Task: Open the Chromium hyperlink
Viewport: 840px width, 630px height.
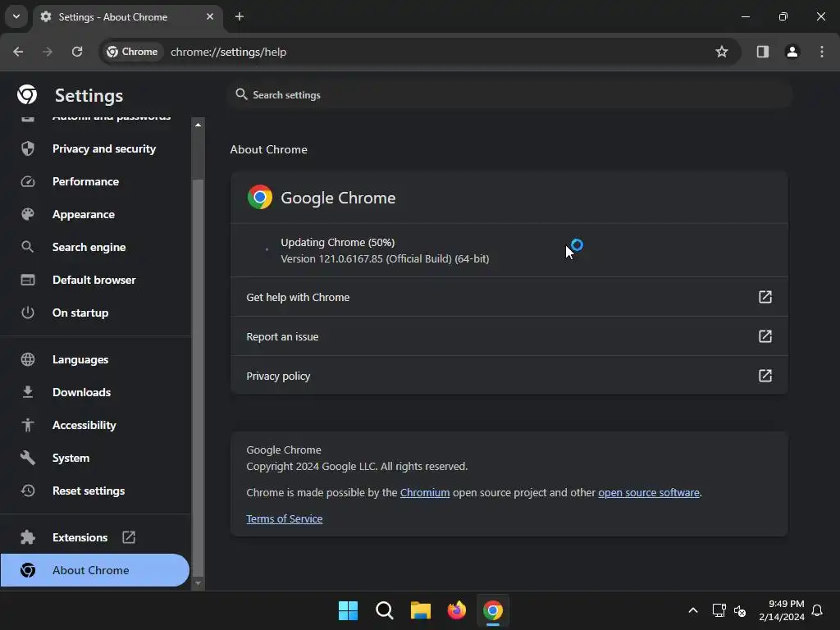Action: point(425,492)
